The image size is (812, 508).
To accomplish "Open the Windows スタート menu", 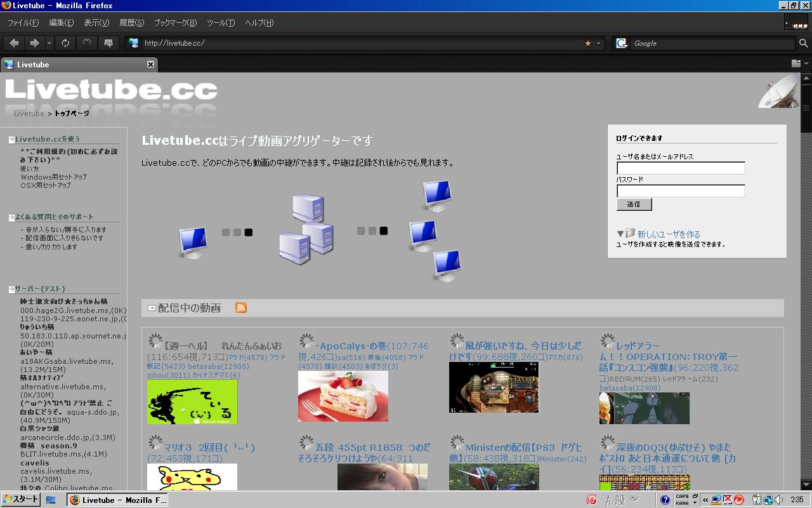I will pyautogui.click(x=21, y=499).
